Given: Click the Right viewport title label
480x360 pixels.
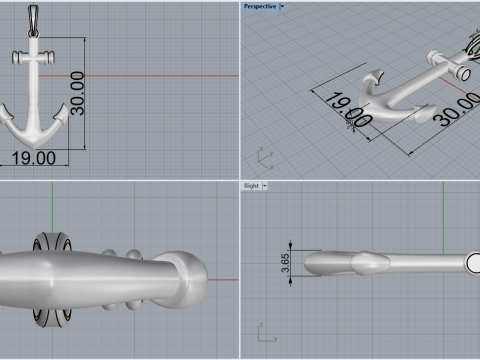Looking at the screenshot, I should coord(251,186).
